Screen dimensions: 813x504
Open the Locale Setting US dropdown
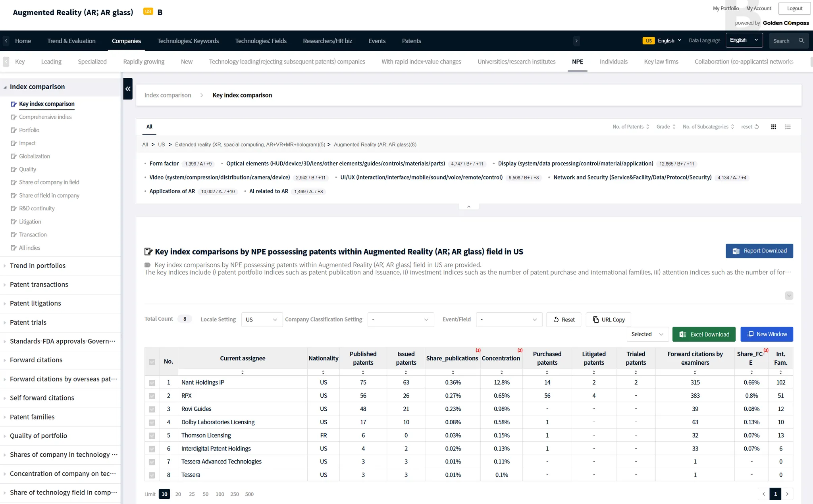pyautogui.click(x=262, y=319)
